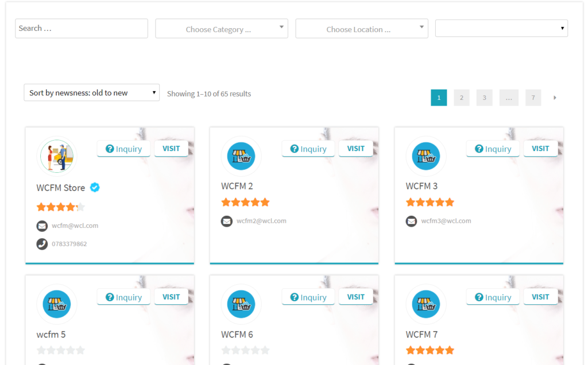Click the phone icon beside 0783379862
Screen dimensions: 588x365
click(42, 244)
